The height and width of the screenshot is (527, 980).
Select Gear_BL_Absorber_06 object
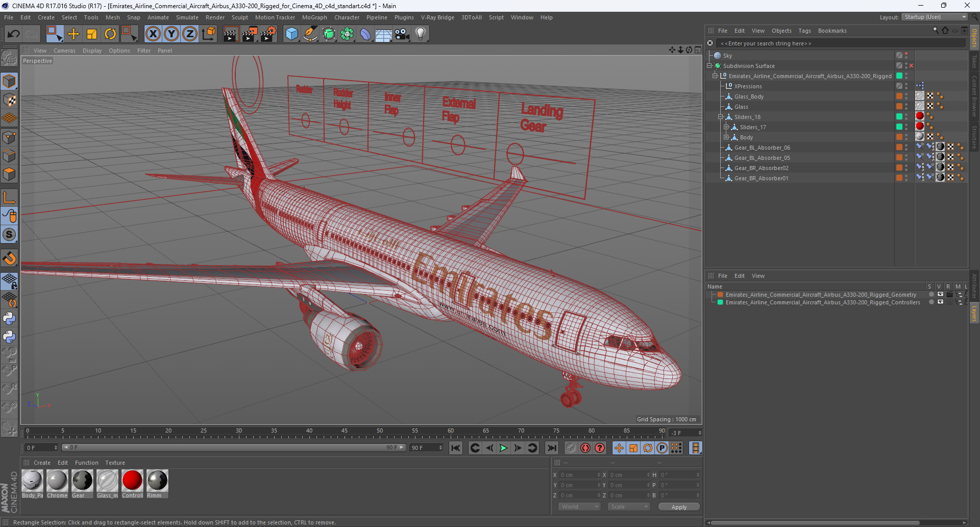762,148
